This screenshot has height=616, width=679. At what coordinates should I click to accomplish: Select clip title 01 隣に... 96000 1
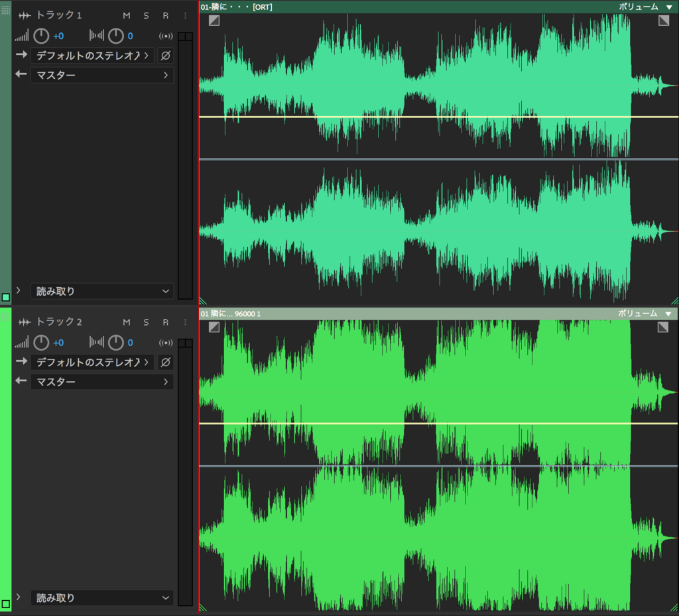pos(230,314)
